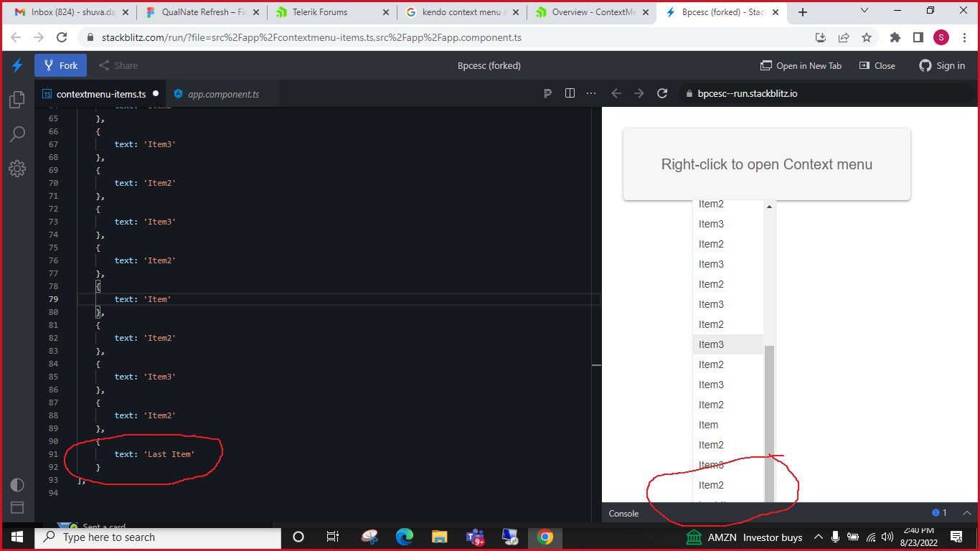Click the console message count badge
The image size is (980, 551).
(x=940, y=513)
